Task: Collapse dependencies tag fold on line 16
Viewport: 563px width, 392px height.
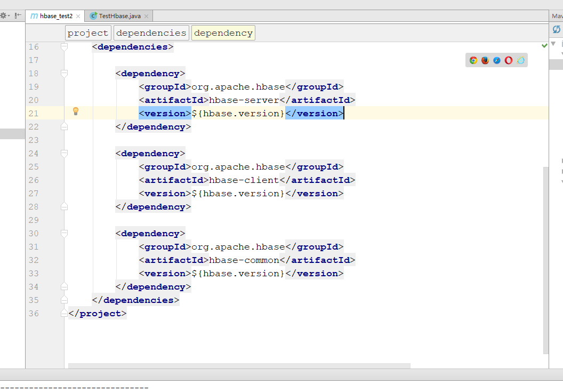Action: [65, 47]
